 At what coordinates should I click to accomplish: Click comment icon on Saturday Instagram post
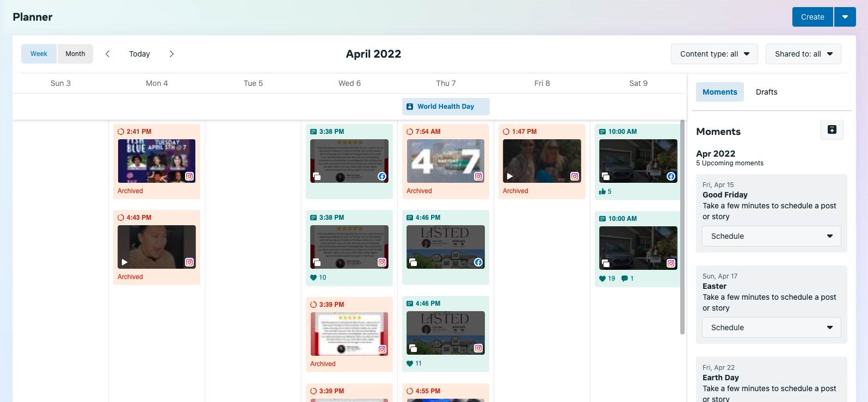coord(625,279)
